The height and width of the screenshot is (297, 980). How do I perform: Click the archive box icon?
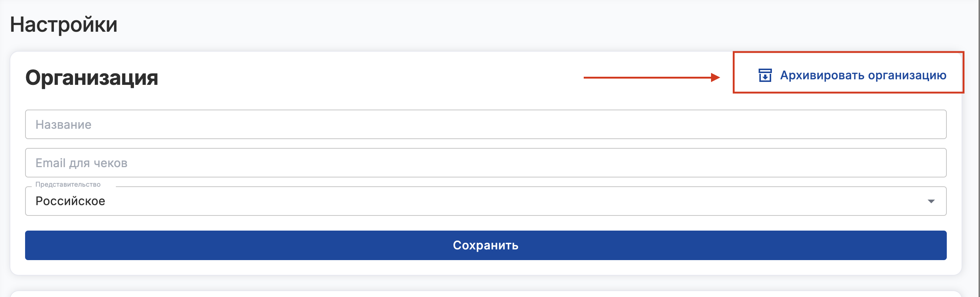(x=765, y=75)
